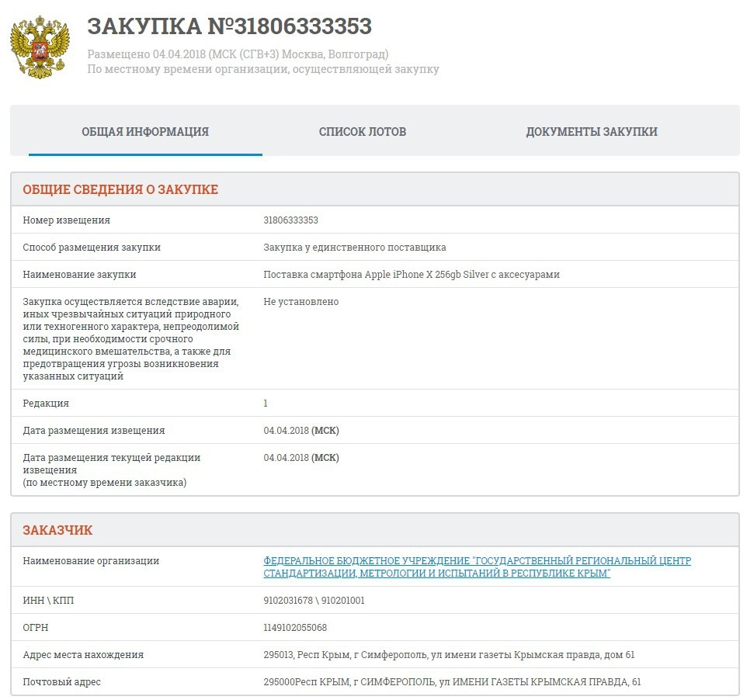Click the 'Дата размещения извещения' date value
The width and height of the screenshot is (747, 700).
tap(301, 431)
